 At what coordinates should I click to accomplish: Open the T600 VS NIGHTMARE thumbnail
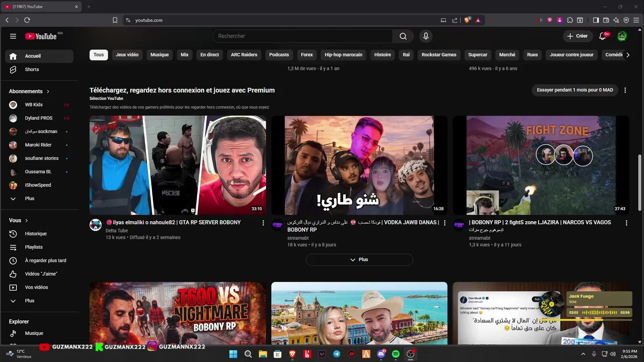tap(178, 313)
